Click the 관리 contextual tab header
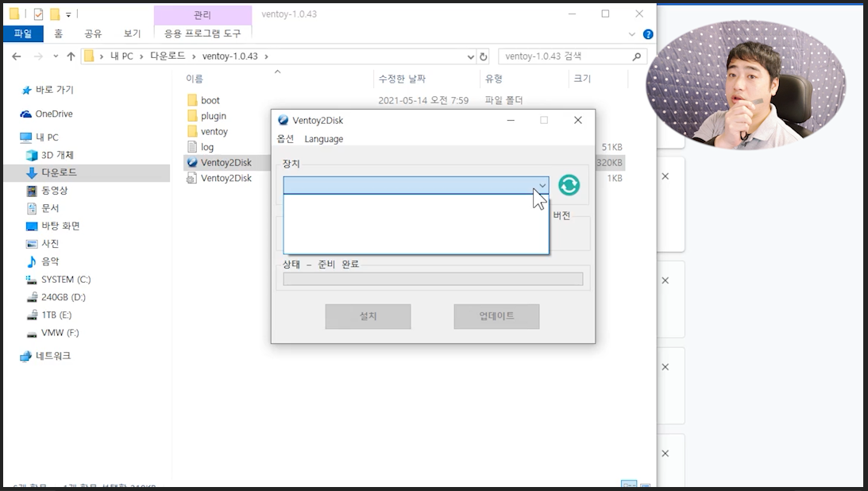The image size is (868, 491). [x=203, y=15]
